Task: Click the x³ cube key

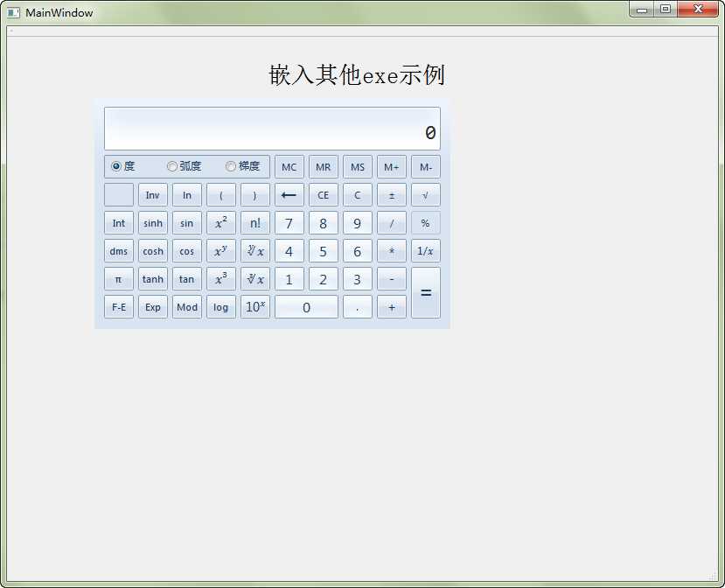Action: [221, 279]
